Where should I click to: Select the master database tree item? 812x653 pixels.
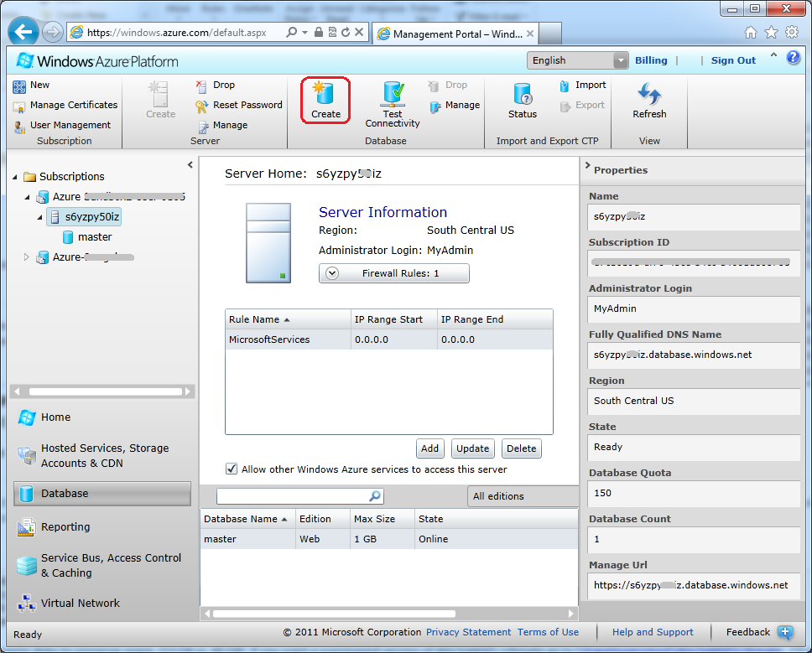(87, 237)
